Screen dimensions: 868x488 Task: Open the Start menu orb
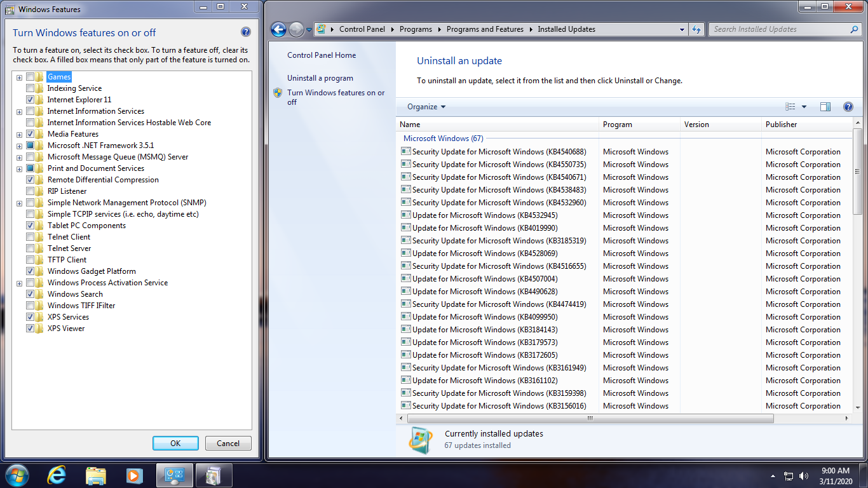(17, 475)
